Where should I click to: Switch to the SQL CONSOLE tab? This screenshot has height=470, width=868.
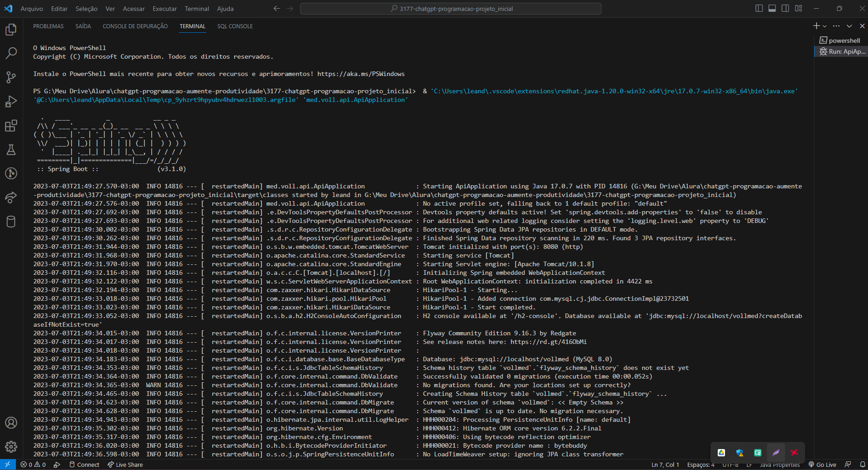[x=235, y=26]
